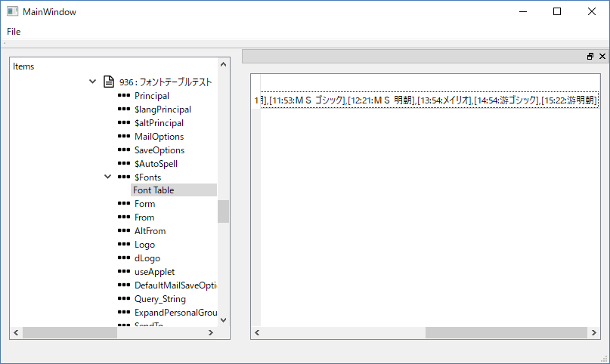Image resolution: width=610 pixels, height=364 pixels.
Task: Click tree horizontal scroll right arrow
Action: 211,332
